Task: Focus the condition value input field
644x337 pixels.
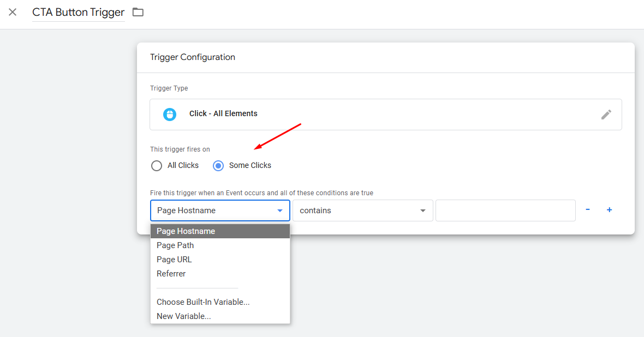Action: click(505, 210)
